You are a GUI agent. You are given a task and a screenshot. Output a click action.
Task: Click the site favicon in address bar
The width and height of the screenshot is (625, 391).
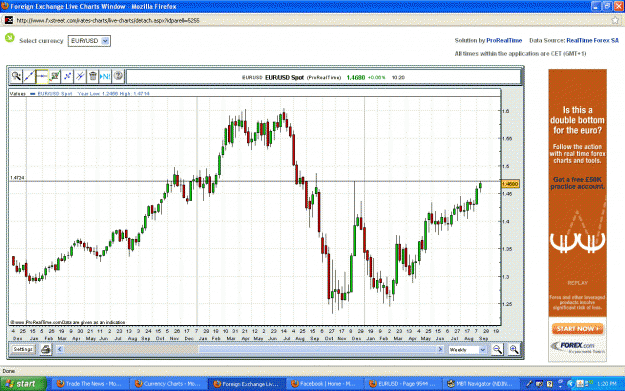point(9,20)
